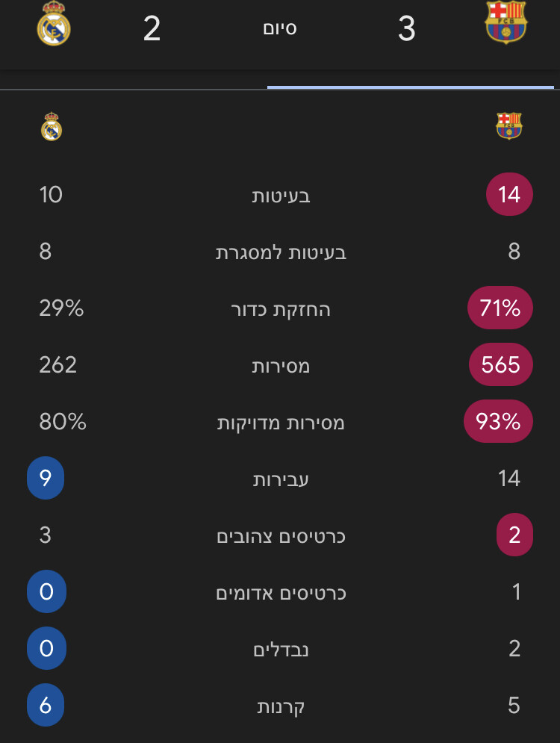Click the סיום match status label
Viewport: 560px width, 743px height.
[280, 29]
